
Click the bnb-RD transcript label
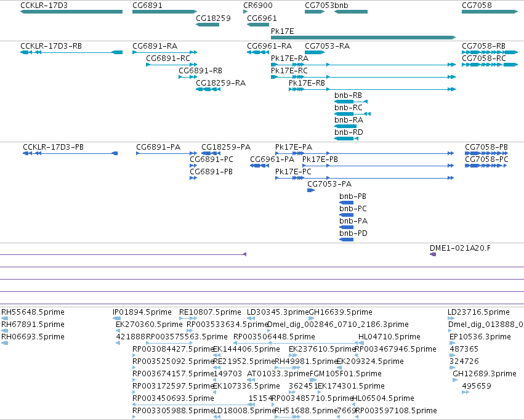pos(349,132)
